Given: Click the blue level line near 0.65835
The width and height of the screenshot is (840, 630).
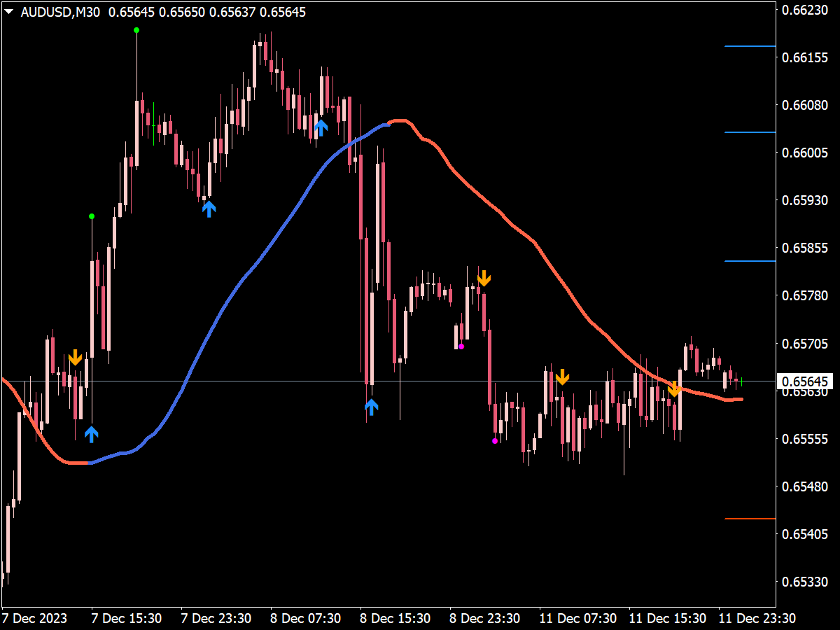Looking at the screenshot, I should point(750,261).
